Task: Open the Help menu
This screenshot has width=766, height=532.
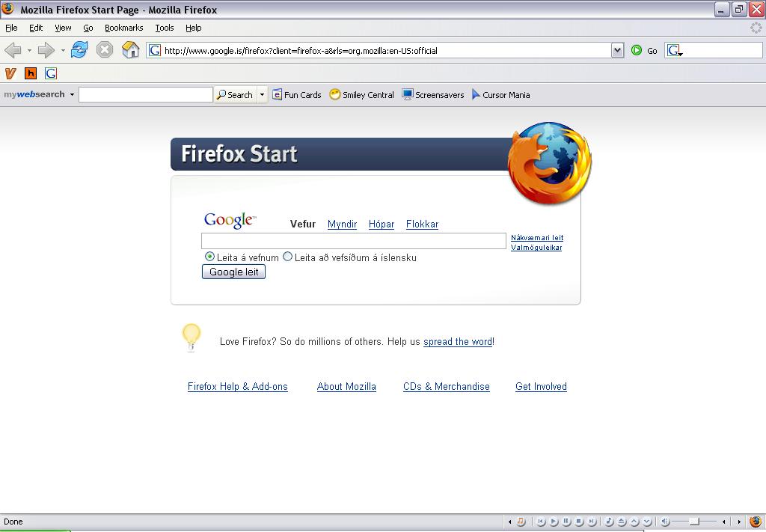Action: pos(194,28)
